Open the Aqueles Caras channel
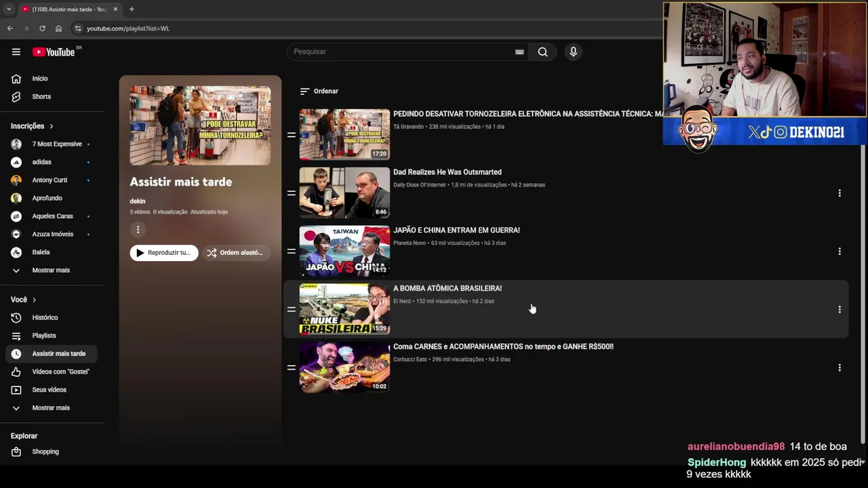Screen dimensions: 868x488 (51, 216)
